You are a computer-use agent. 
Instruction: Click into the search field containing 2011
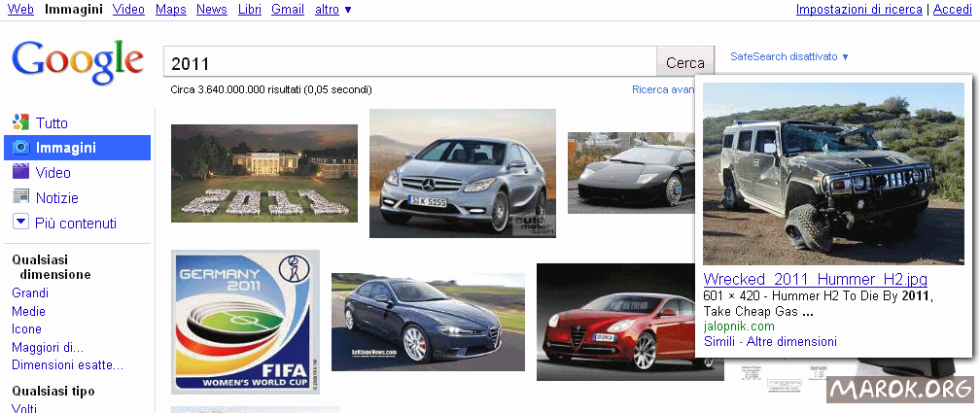[x=410, y=62]
